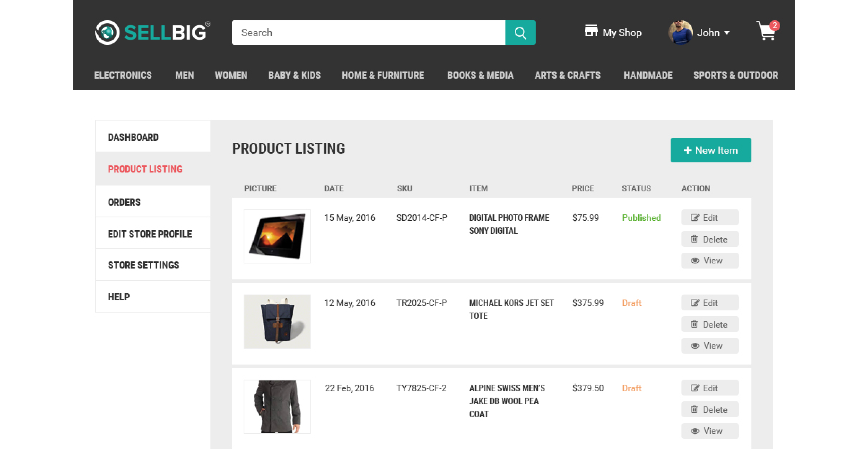Open the Baby & Kids category

(x=294, y=75)
